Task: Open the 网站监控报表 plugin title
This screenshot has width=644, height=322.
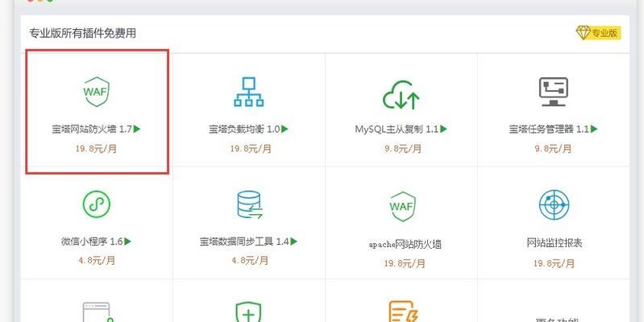Action: tap(555, 243)
